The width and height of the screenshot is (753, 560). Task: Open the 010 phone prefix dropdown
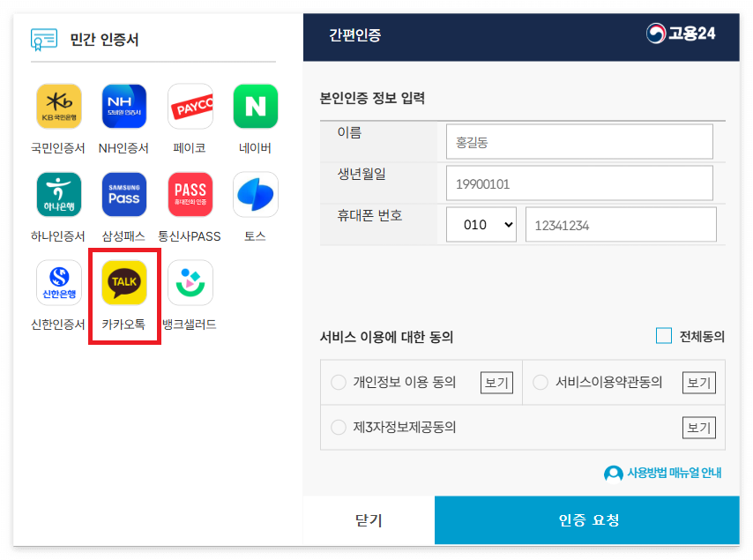pos(481,224)
